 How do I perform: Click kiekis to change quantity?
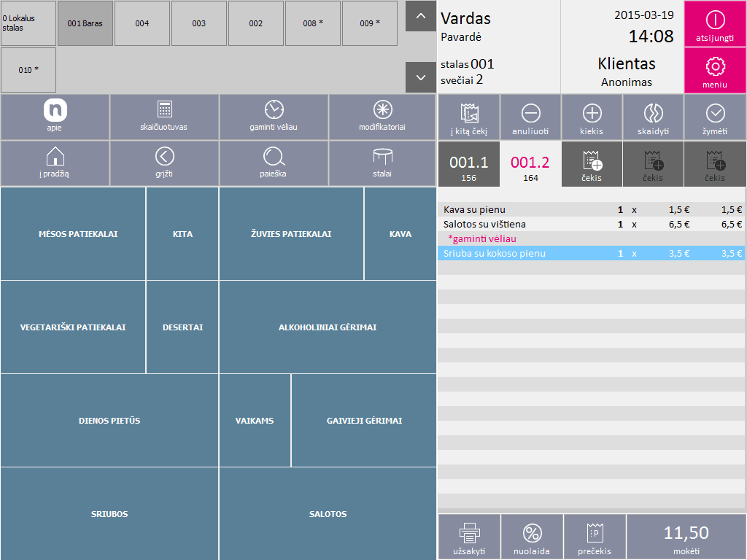pyautogui.click(x=592, y=118)
